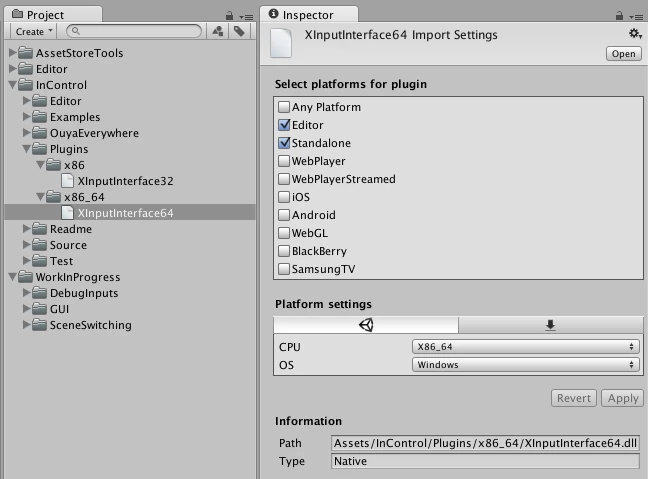Select the GUI folder row
Screen dimensions: 648x479
click(x=130, y=309)
